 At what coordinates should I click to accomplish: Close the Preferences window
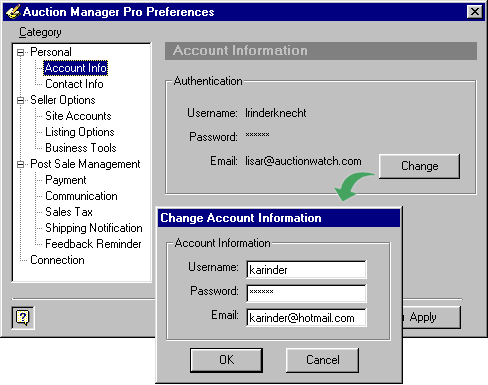tap(475, 12)
